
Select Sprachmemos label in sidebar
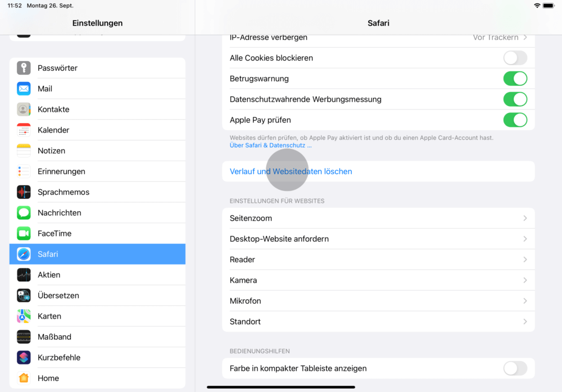[64, 192]
